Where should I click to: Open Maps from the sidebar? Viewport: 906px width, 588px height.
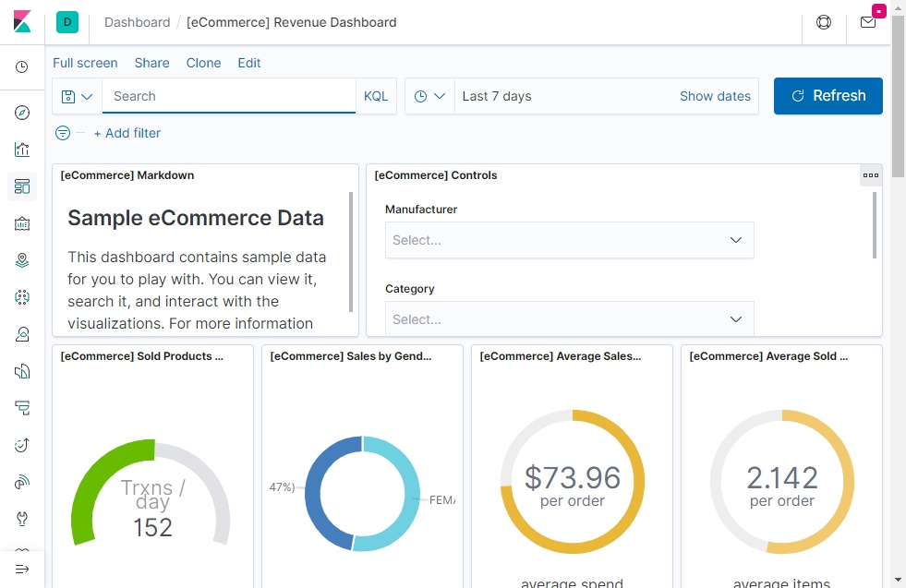click(x=22, y=260)
